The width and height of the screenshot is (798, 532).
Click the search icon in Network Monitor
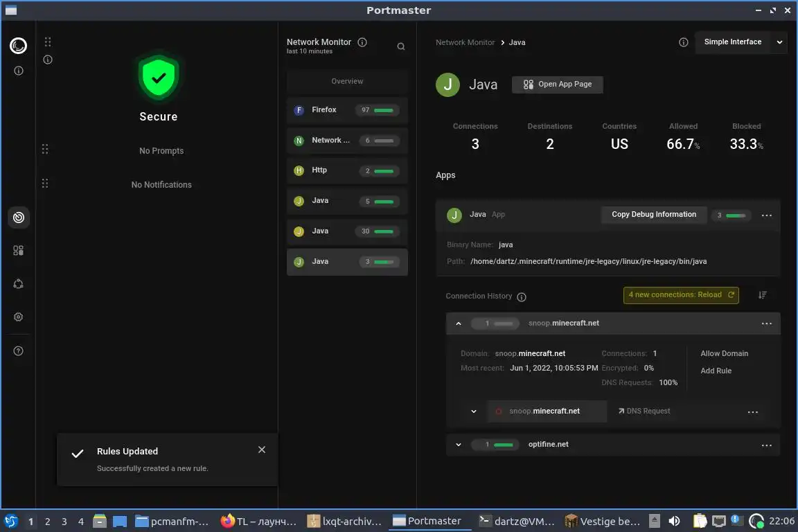coord(401,46)
